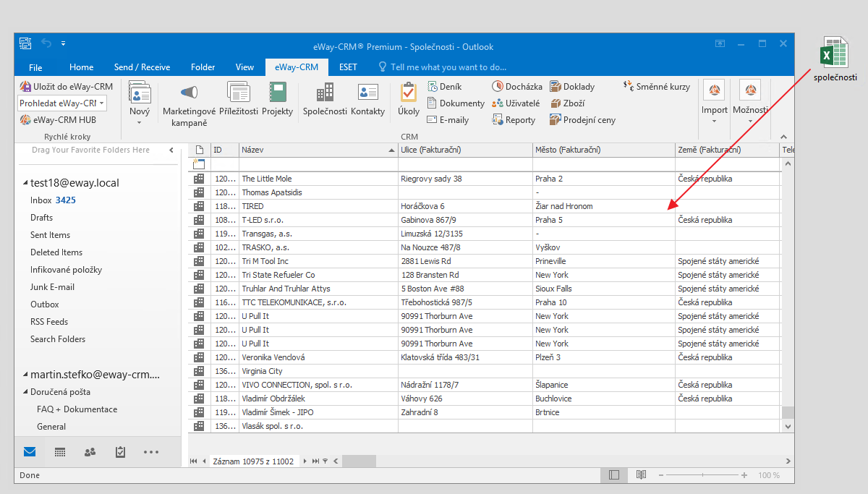The image size is (868, 494).
Task: Open the Uživatelé module
Action: pyautogui.click(x=516, y=103)
